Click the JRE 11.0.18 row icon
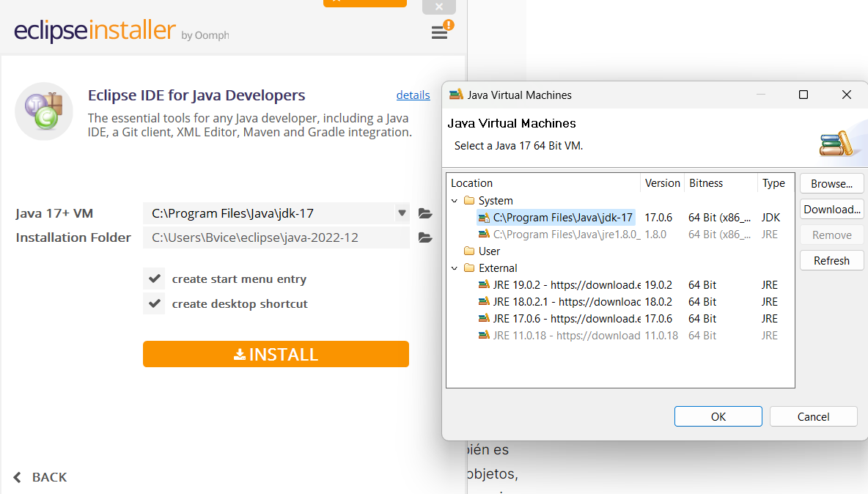This screenshot has width=868, height=494. pos(484,336)
